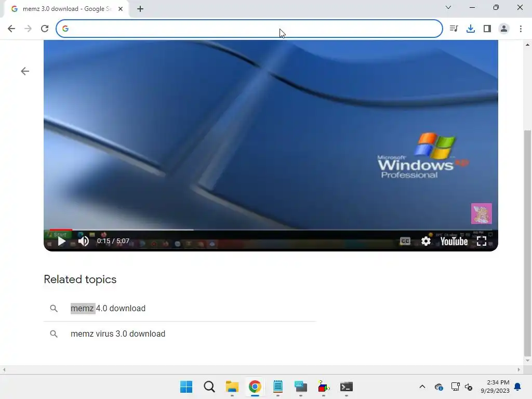Enter fullscreen video mode
Screen dimensions: 532x399
coord(482,241)
